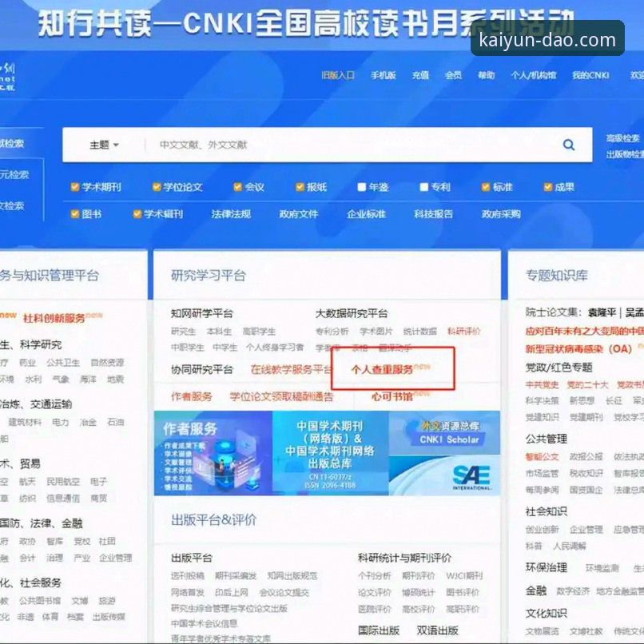Open 党的二十大 topic link

click(587, 385)
